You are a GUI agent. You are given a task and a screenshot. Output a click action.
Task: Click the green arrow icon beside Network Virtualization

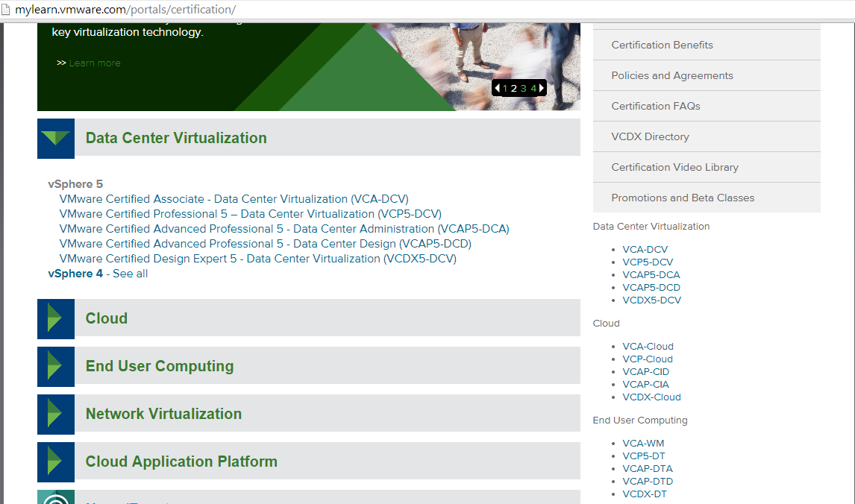(x=55, y=413)
